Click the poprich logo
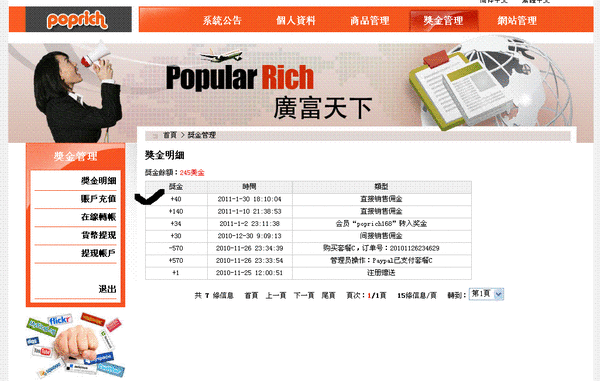 [77, 20]
